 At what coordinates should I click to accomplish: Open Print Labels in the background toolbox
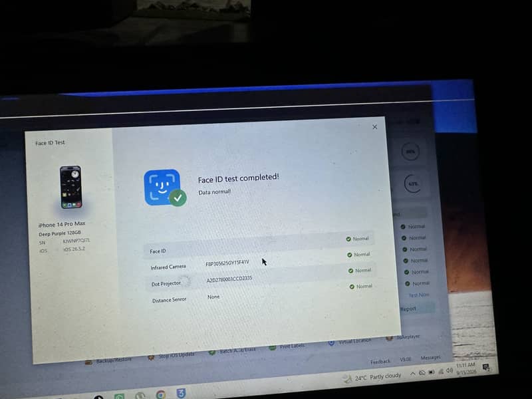click(287, 347)
